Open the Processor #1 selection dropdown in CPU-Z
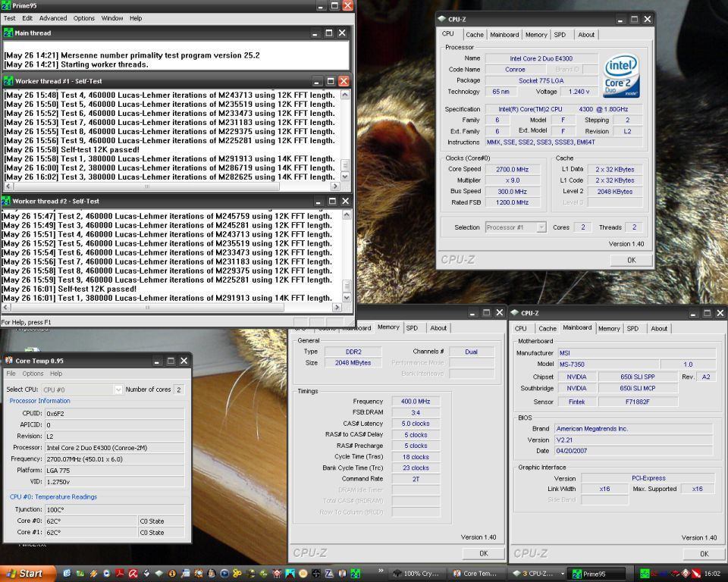 pyautogui.click(x=541, y=227)
